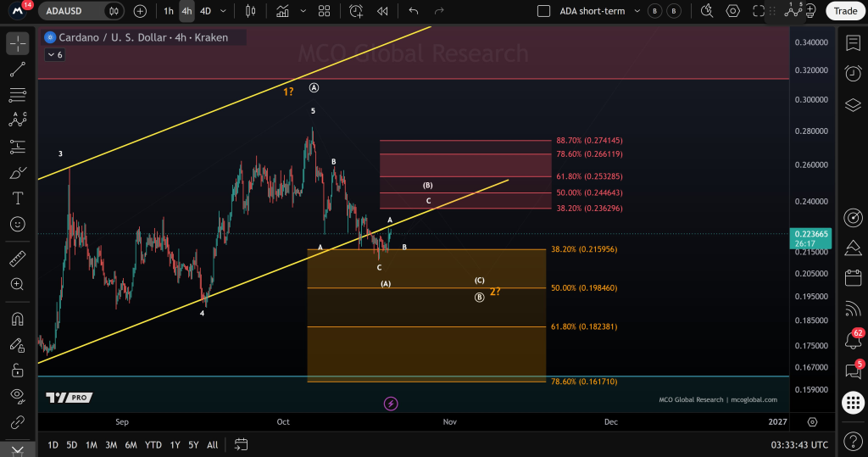Toggle magnet mode
868x457 pixels.
tap(18, 320)
